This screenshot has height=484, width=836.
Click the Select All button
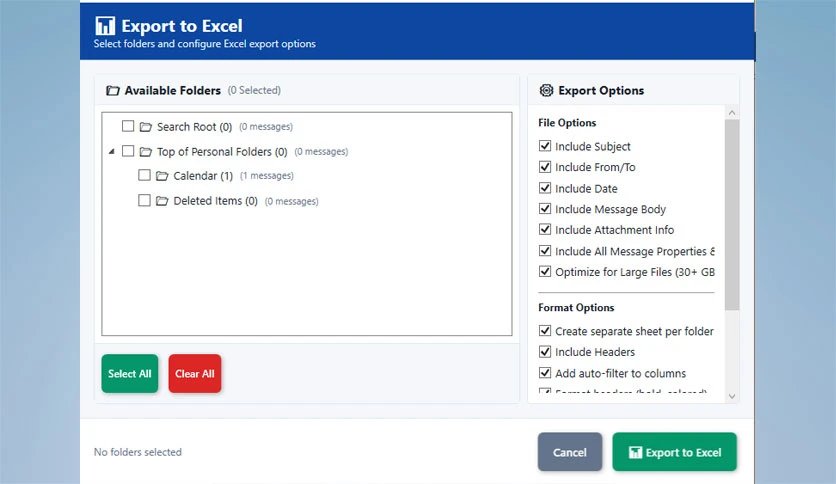tap(130, 374)
